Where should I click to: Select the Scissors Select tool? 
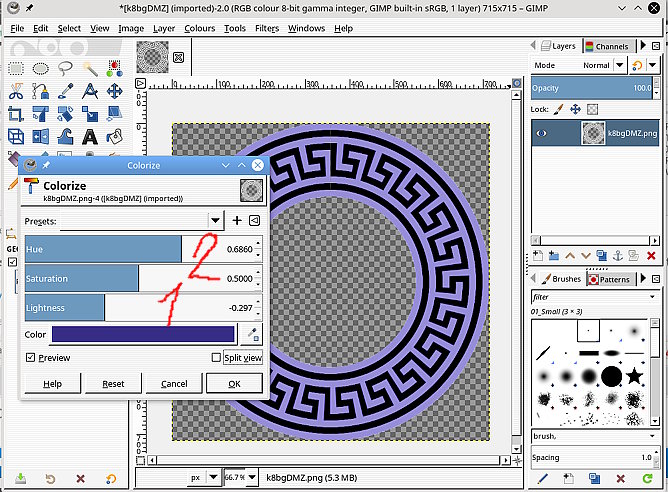16,91
